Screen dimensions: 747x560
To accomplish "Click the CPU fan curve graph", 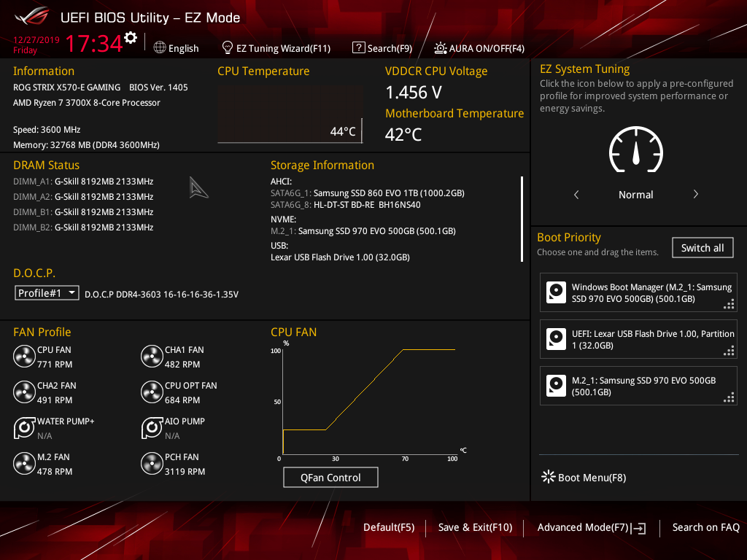I will coord(369,402).
